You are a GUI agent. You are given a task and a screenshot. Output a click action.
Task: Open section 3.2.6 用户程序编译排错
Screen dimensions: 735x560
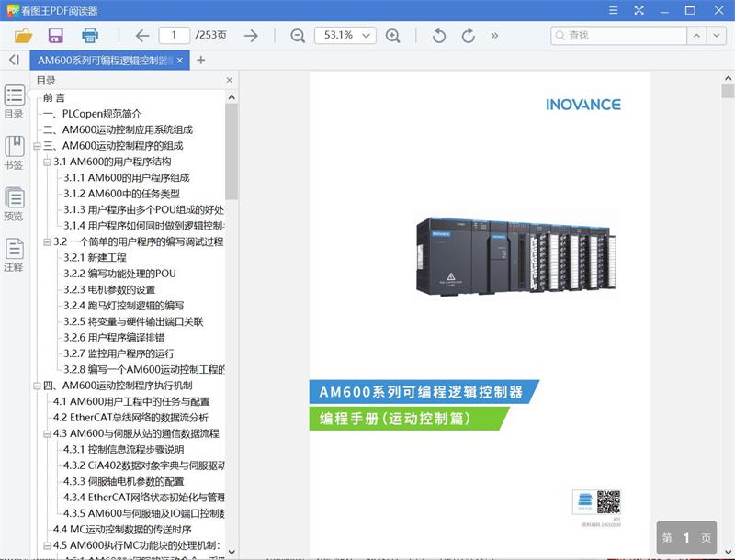click(x=114, y=337)
